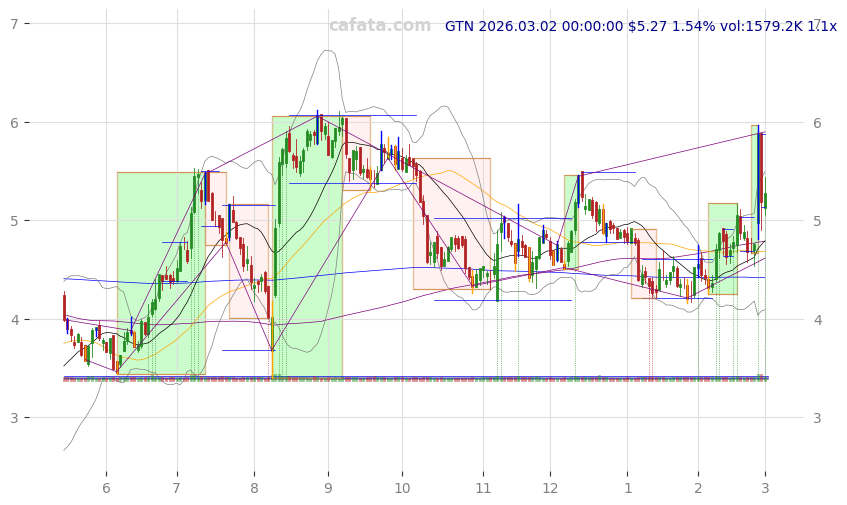Screen dimensions: 847x505
Task: Select month 2 on the time axis
Action: (x=698, y=488)
